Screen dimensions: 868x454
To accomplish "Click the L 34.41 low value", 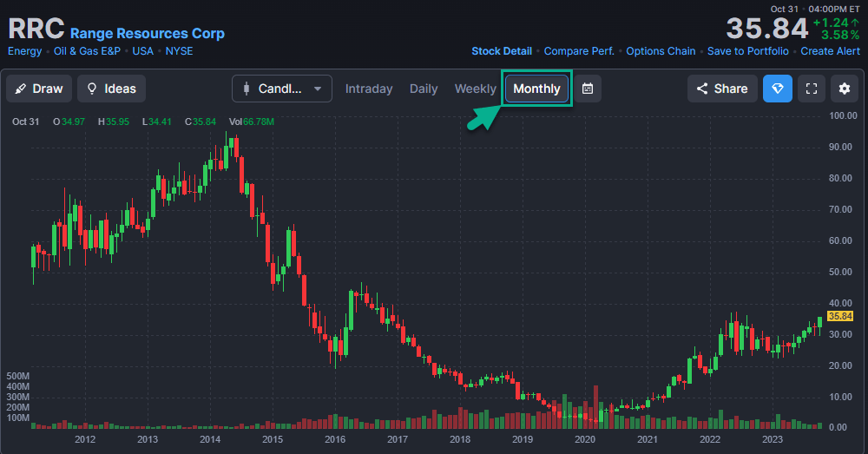I will click(156, 122).
